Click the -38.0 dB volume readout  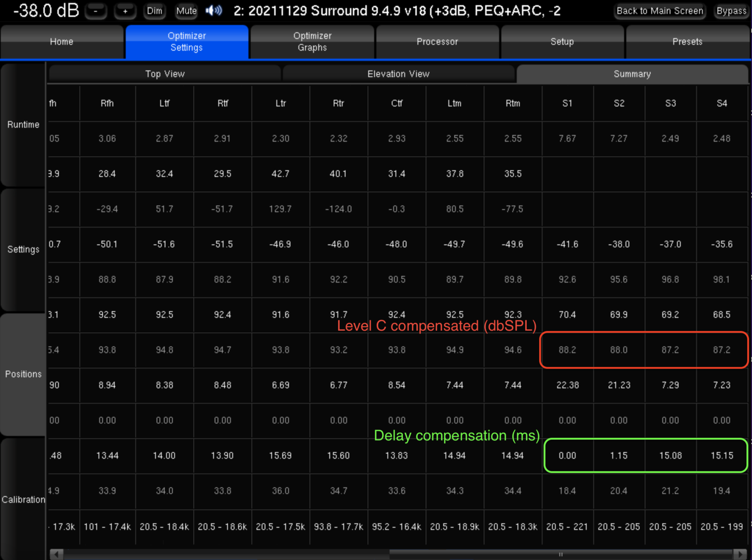pos(46,10)
